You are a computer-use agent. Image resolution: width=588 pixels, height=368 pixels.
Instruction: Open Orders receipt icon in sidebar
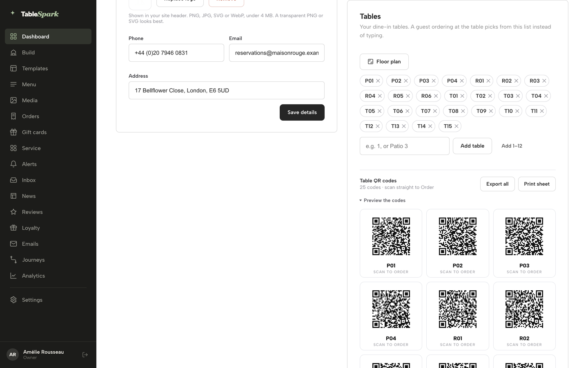tap(13, 116)
